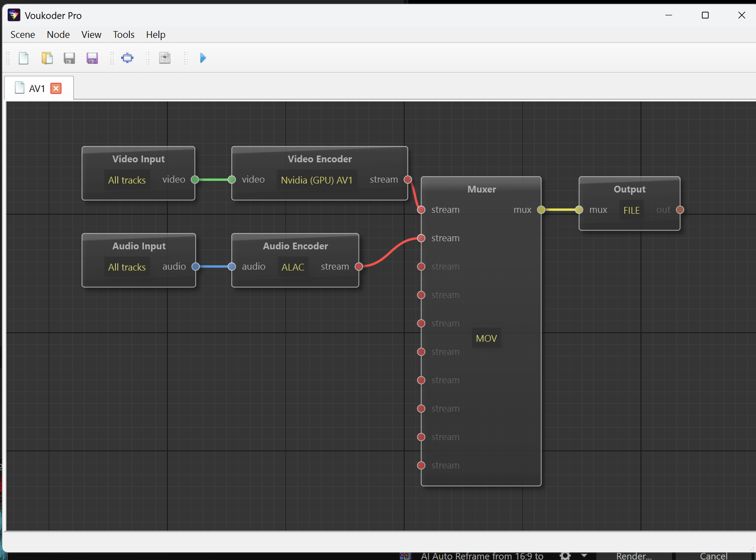Change the MOV muxer container format
The width and height of the screenshot is (756, 560).
486,338
